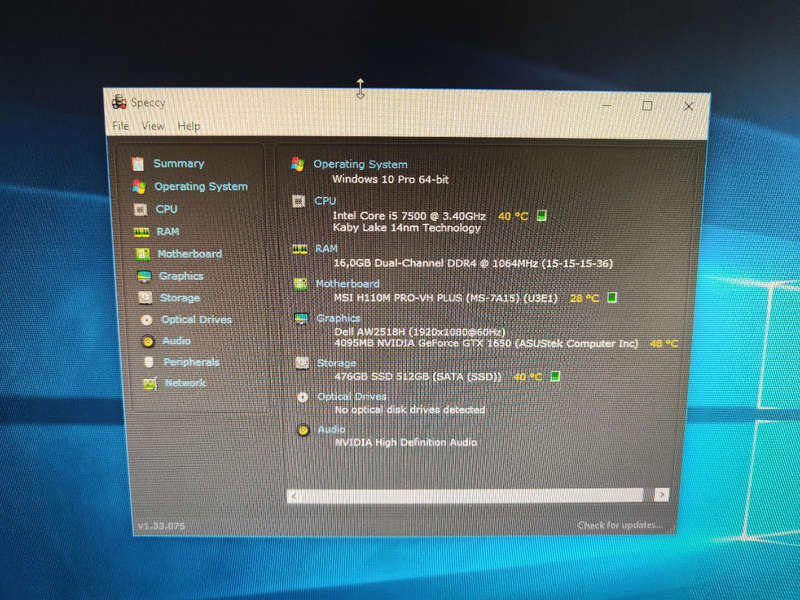800x600 pixels.
Task: Click the CPU heading in summary panel
Action: pyautogui.click(x=325, y=201)
